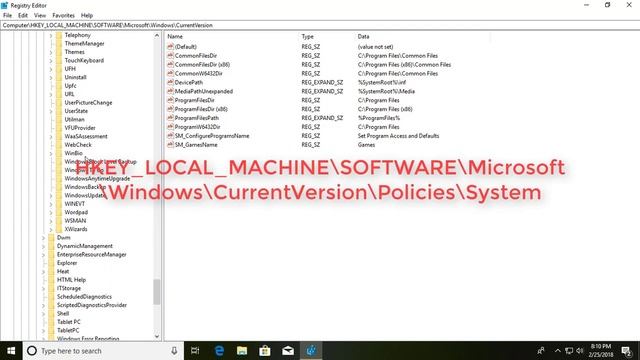Select the XWizards folder icon

coord(59,229)
